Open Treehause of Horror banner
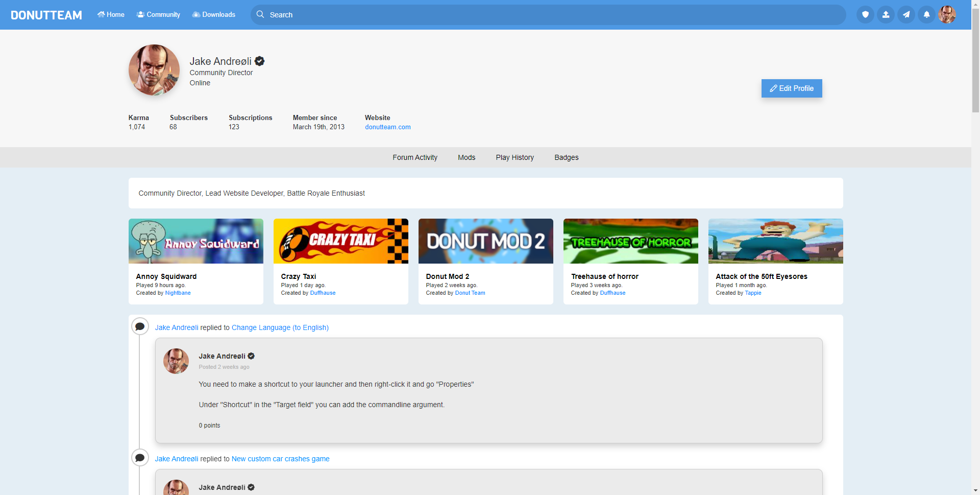The image size is (980, 495). pos(631,241)
